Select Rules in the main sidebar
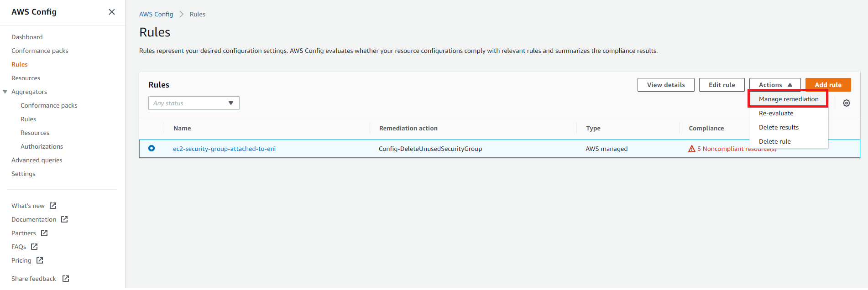The height and width of the screenshot is (290, 868). pyautogui.click(x=20, y=64)
